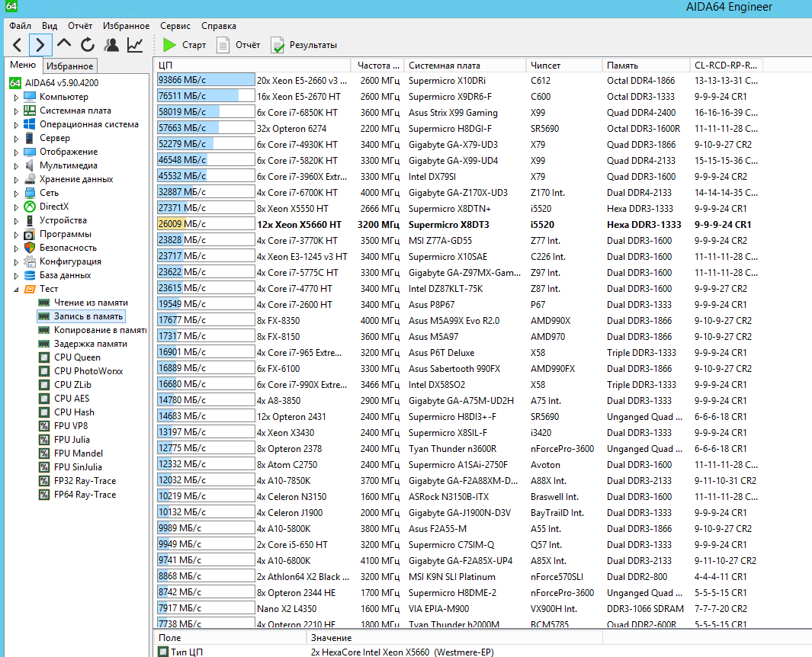Switch to the Избранное sidebar tab

[69, 66]
